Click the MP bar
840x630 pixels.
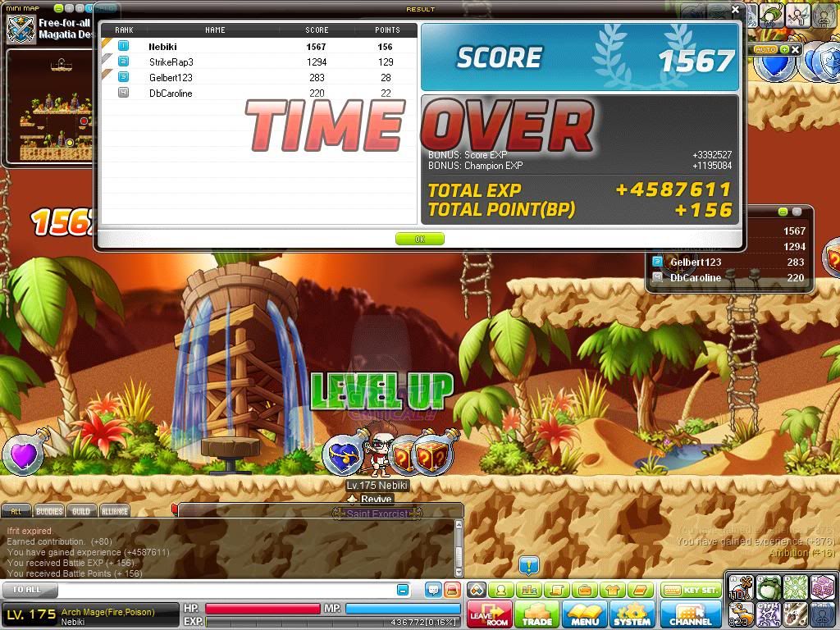tap(403, 609)
